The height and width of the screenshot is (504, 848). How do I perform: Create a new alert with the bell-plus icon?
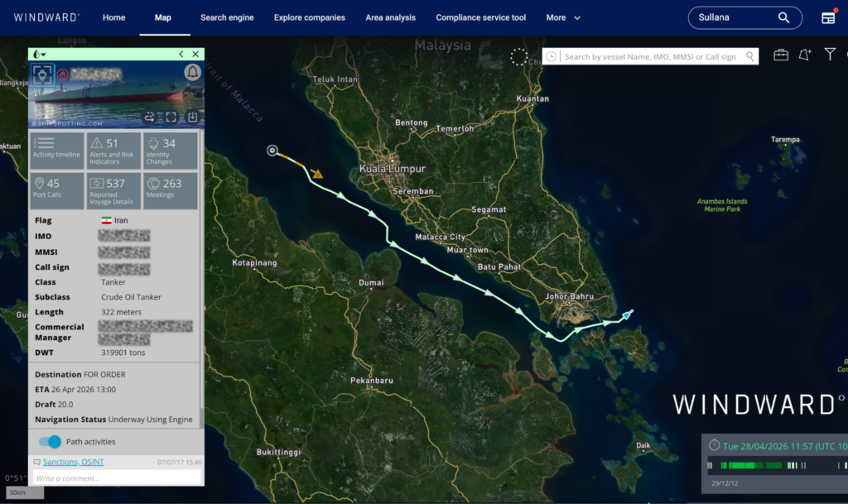pos(804,55)
